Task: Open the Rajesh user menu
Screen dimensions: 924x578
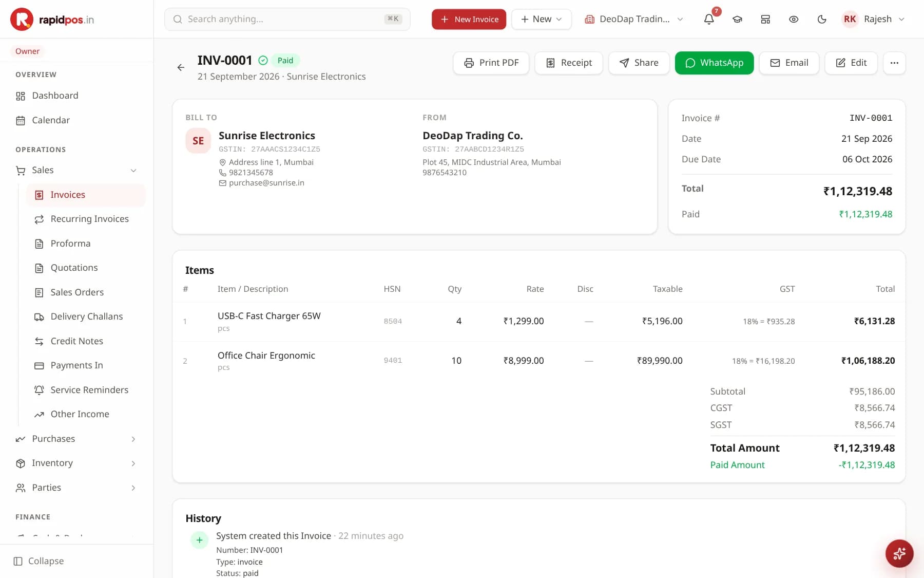Action: [x=873, y=19]
